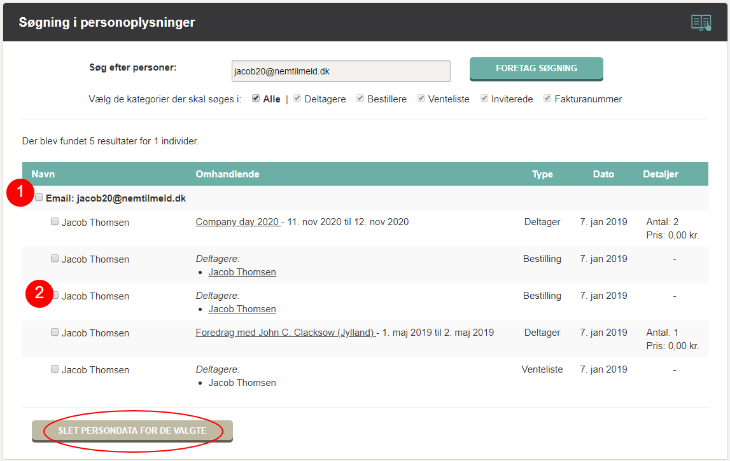Toggle the Inviterede category checkbox
The height and width of the screenshot is (461, 730).
(484, 98)
